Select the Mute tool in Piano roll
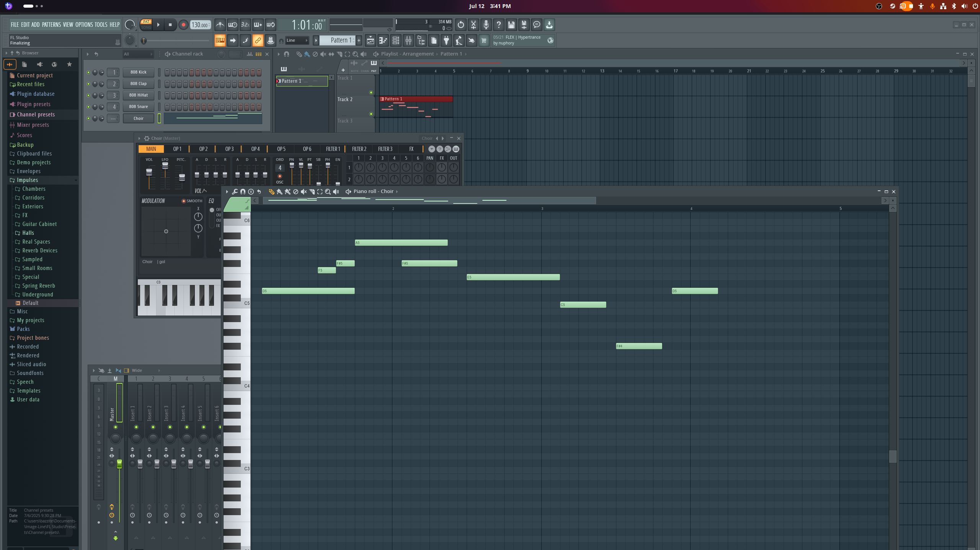This screenshot has width=980, height=550. point(304,192)
